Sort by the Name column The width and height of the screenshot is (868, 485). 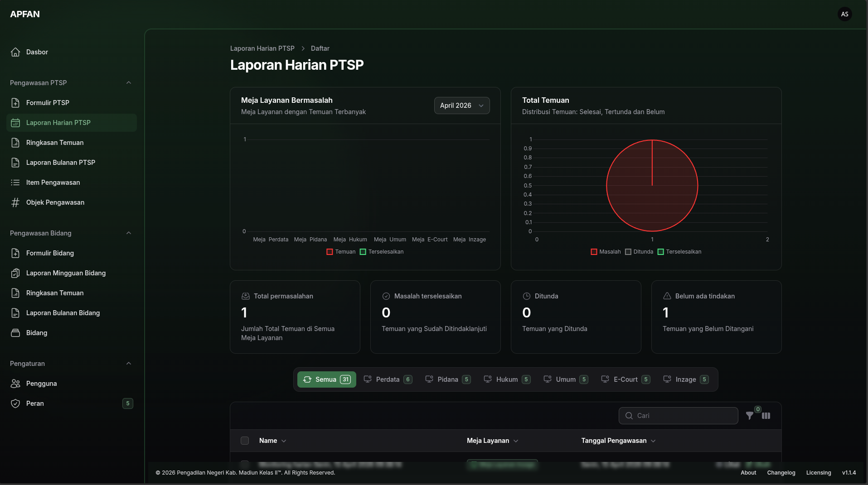[272, 441]
